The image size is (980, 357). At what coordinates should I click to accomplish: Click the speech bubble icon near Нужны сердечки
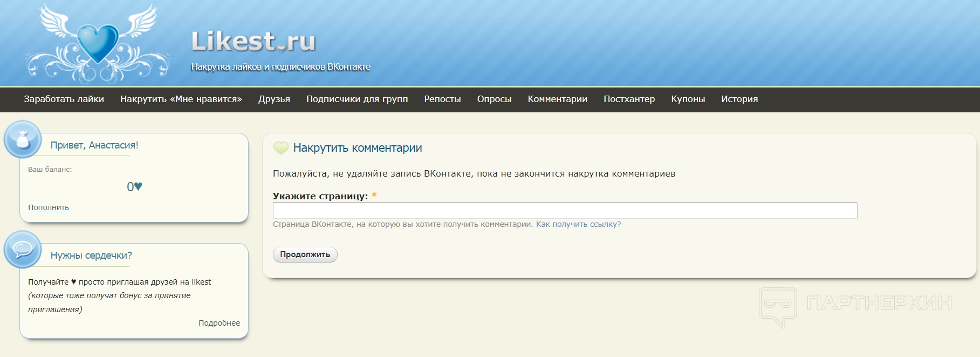click(23, 250)
